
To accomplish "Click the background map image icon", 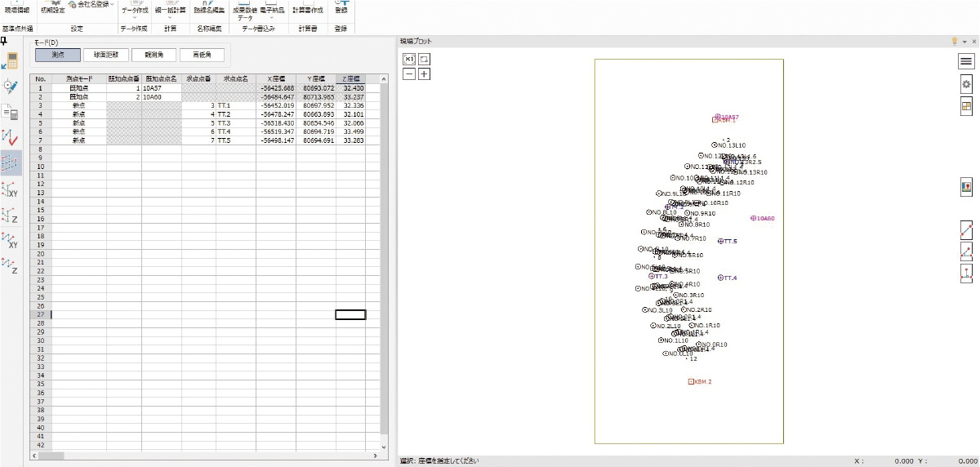I will [x=965, y=187].
